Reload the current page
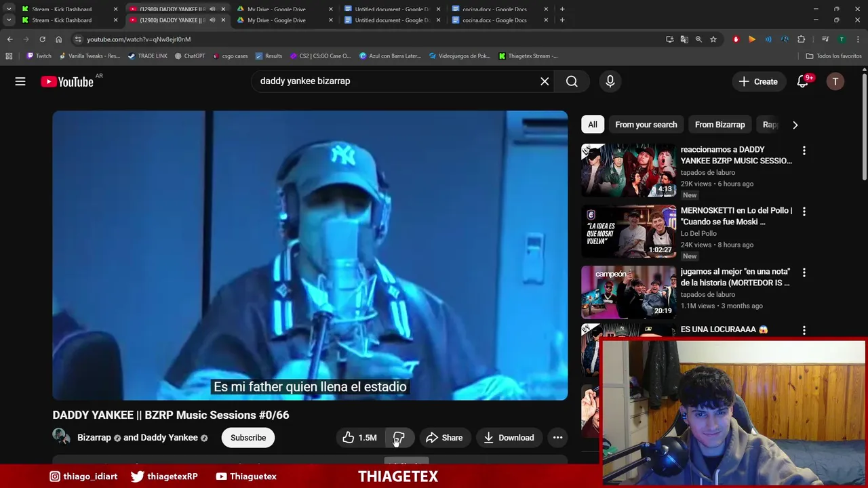868x488 pixels. click(42, 39)
